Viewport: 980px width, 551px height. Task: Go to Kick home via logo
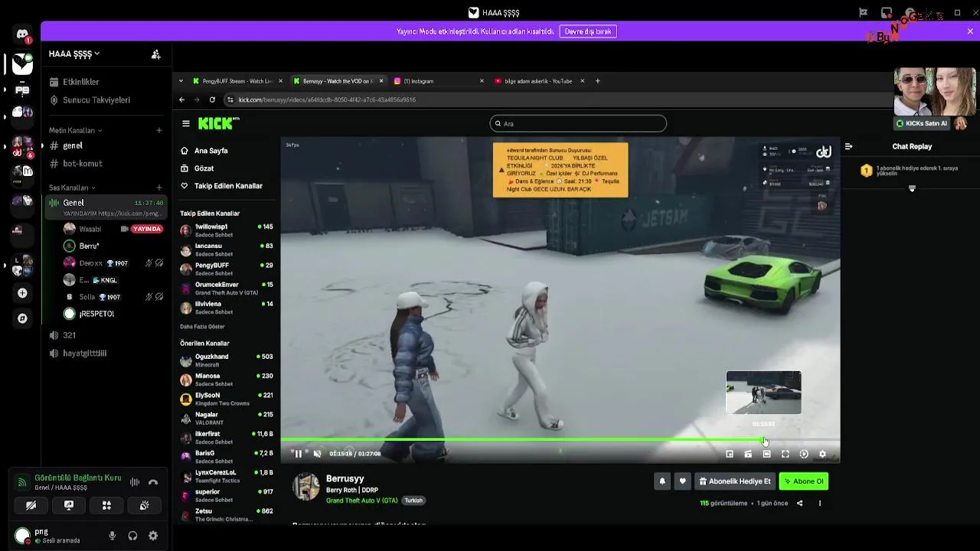[x=218, y=123]
